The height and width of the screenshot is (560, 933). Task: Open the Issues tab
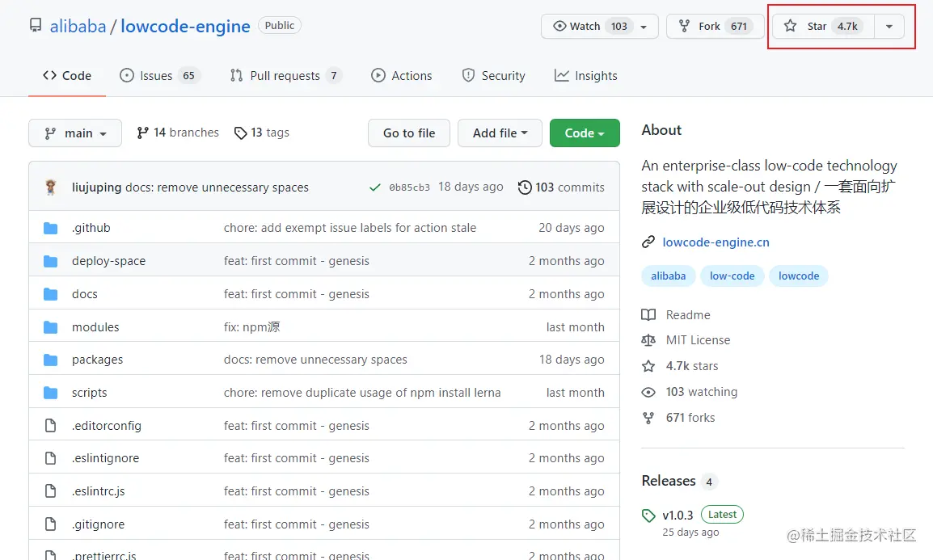click(x=160, y=76)
